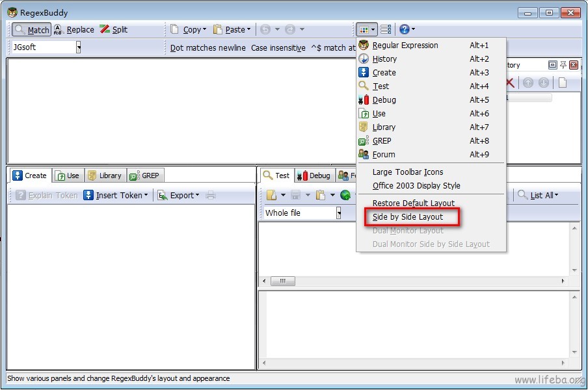This screenshot has height=390, width=588.
Task: Open the Library tab
Action: (105, 175)
